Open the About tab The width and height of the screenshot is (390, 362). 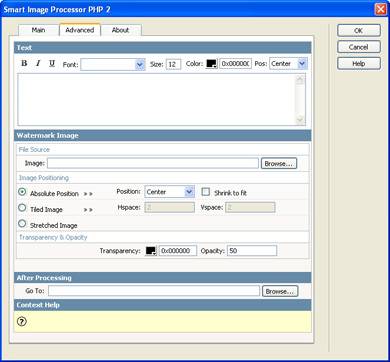[x=120, y=30]
